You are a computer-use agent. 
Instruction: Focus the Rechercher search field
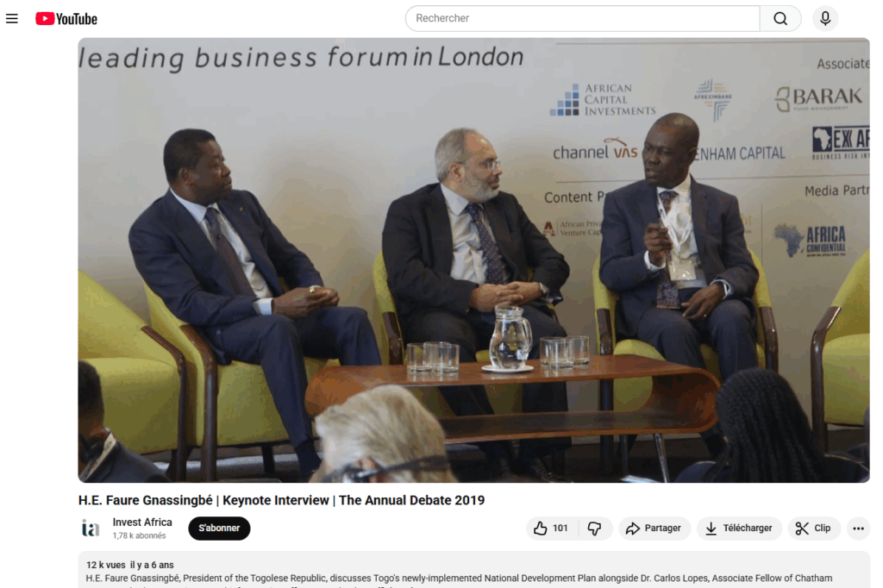(582, 19)
